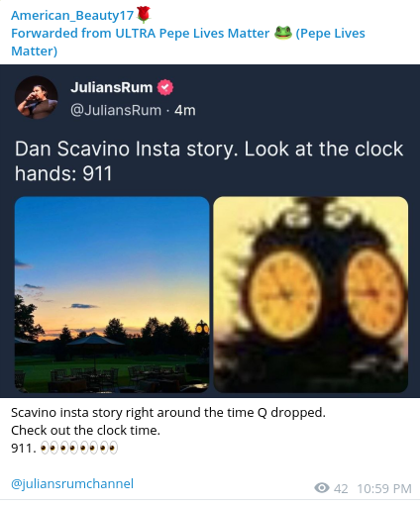Click the tweet text about Dan Scavino Insta story
This screenshot has height=508, width=420.
209,160
